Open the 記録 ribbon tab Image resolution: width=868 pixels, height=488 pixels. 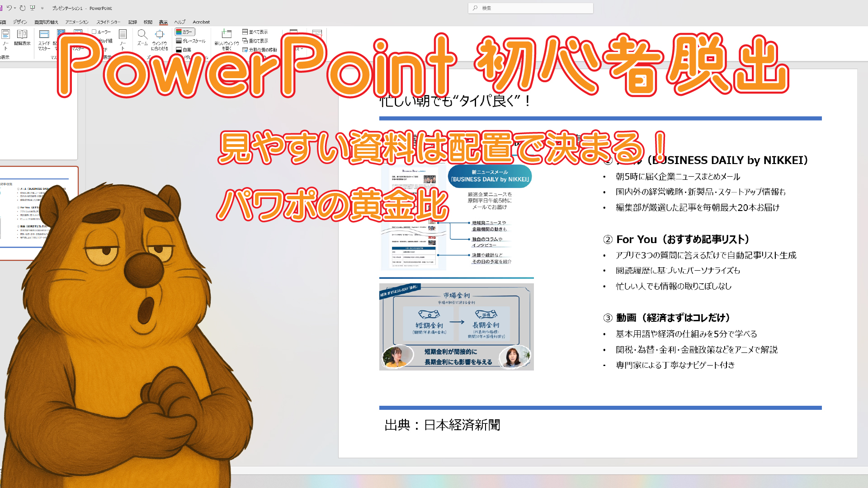coord(132,22)
